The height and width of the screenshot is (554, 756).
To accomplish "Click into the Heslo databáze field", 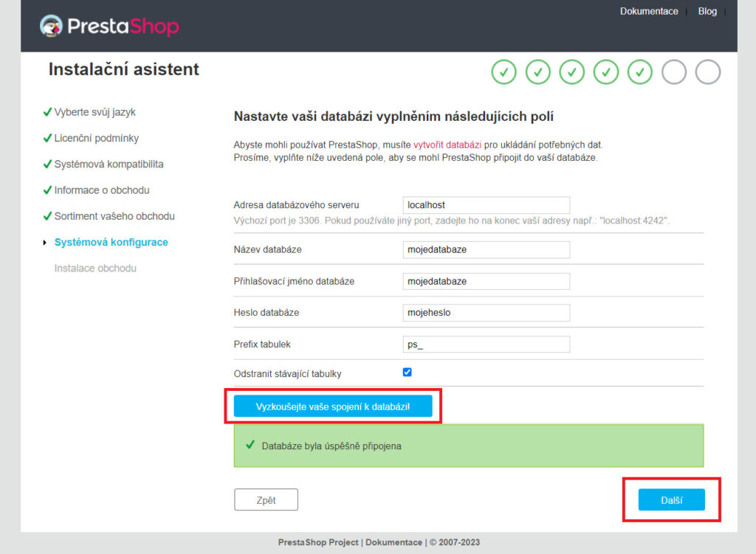I will pos(486,313).
